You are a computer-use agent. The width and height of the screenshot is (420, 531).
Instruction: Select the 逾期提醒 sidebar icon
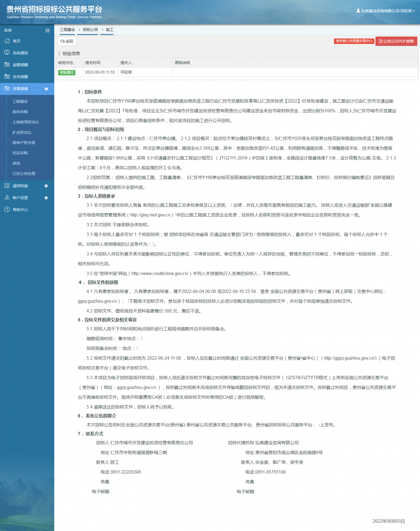(7, 65)
